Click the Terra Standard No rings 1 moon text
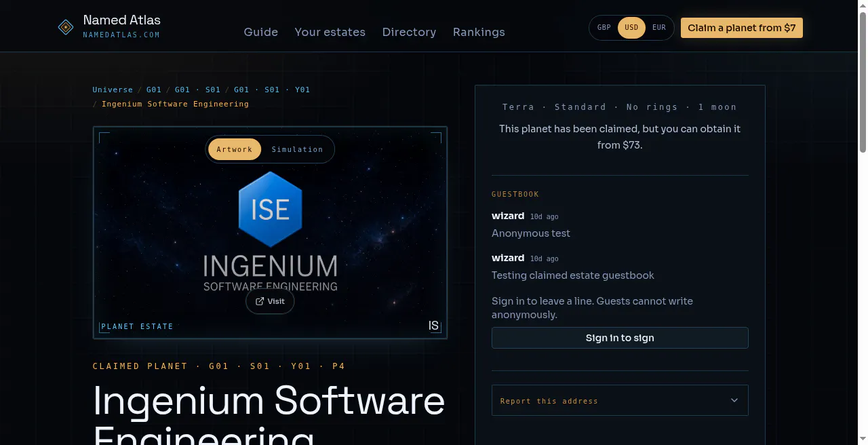Image resolution: width=868 pixels, height=445 pixels. point(620,107)
